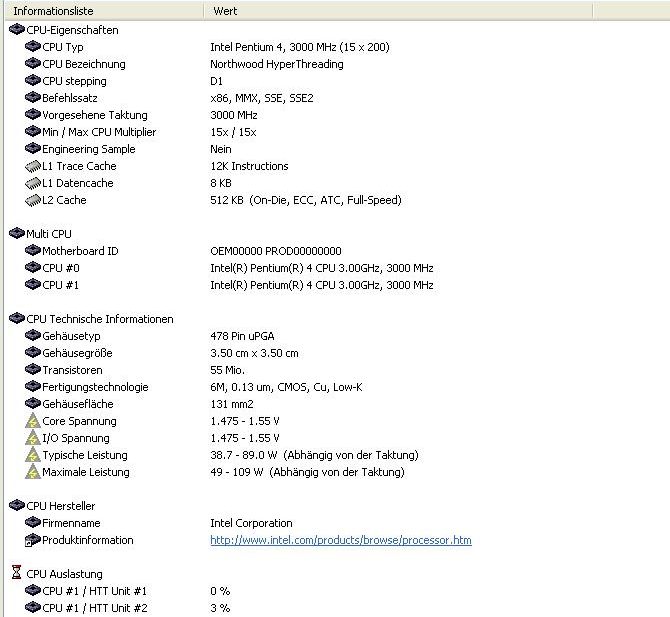Select the Gehäusefläche row label
This screenshot has width=670, height=617.
tap(78, 404)
